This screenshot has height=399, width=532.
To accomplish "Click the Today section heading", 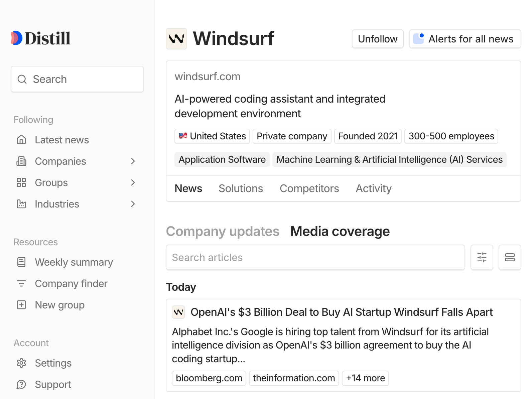I will tap(181, 287).
